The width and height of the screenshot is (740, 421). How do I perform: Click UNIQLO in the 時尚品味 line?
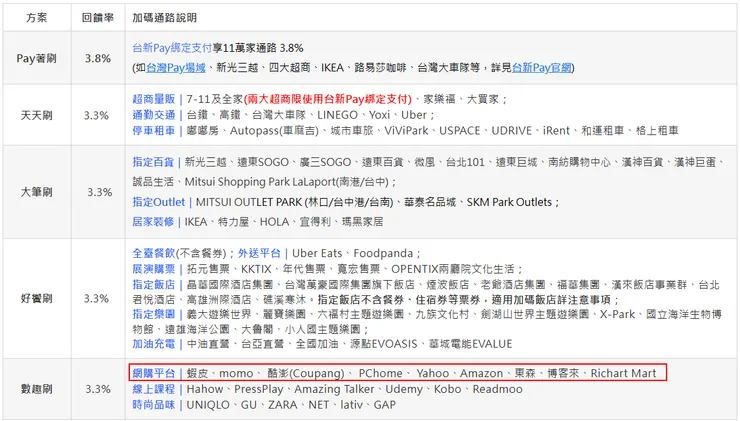[x=208, y=405]
